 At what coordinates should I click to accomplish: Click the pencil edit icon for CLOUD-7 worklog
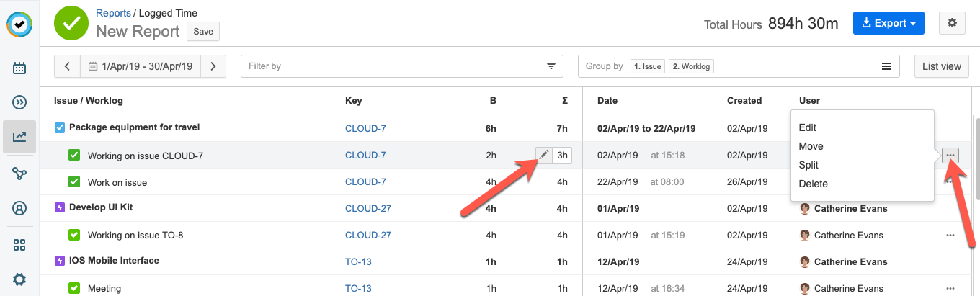point(543,155)
